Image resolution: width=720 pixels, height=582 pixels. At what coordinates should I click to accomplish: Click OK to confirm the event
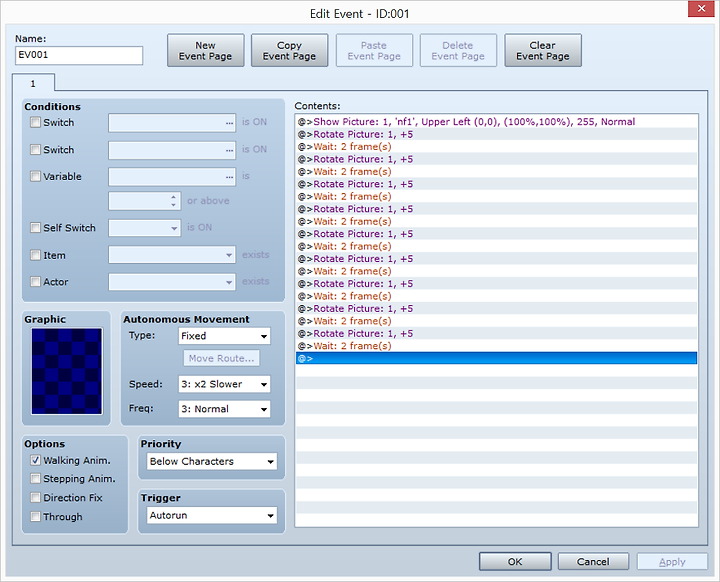pyautogui.click(x=515, y=561)
